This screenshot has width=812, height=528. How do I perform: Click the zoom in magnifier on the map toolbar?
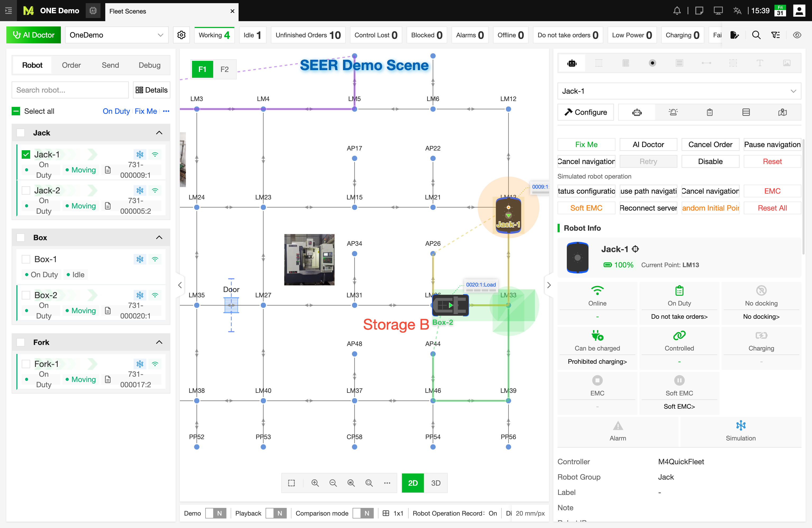[315, 483]
